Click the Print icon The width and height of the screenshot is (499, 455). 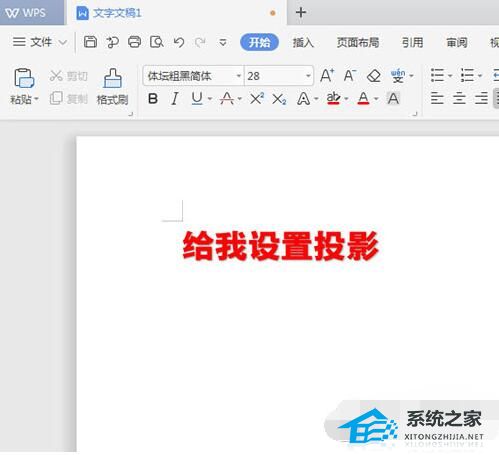[134, 42]
